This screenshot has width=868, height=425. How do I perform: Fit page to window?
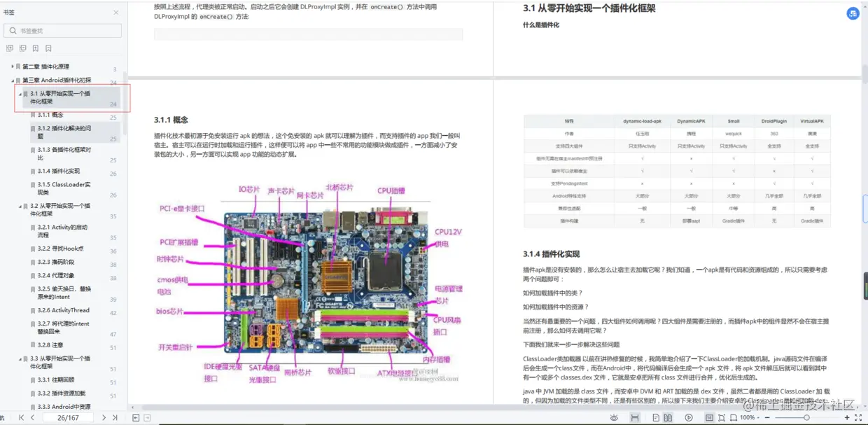tap(722, 418)
